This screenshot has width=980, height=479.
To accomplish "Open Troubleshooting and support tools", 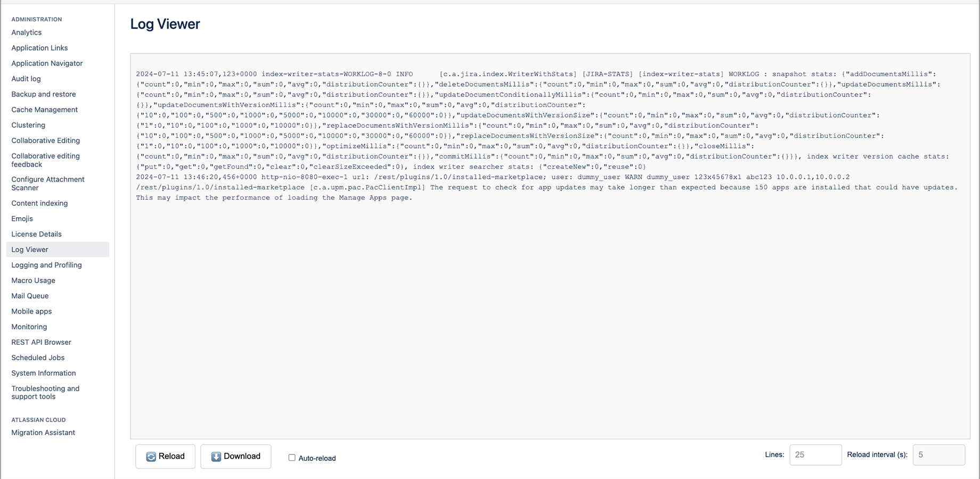I will click(45, 393).
